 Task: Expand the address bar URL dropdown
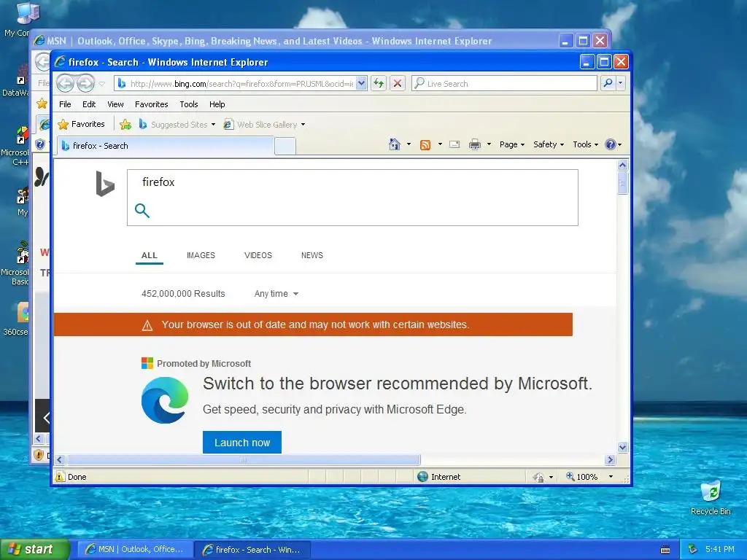[361, 83]
